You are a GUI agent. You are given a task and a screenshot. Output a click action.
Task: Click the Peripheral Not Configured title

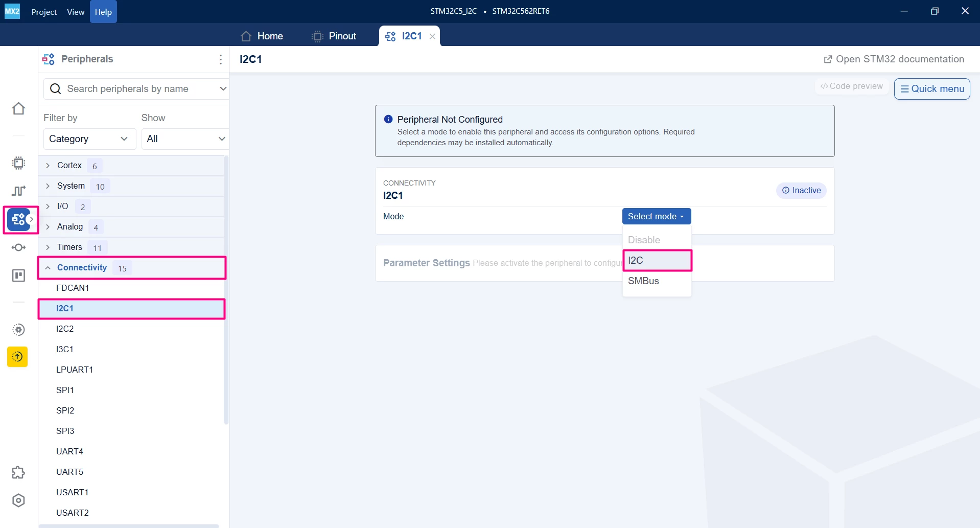450,120
